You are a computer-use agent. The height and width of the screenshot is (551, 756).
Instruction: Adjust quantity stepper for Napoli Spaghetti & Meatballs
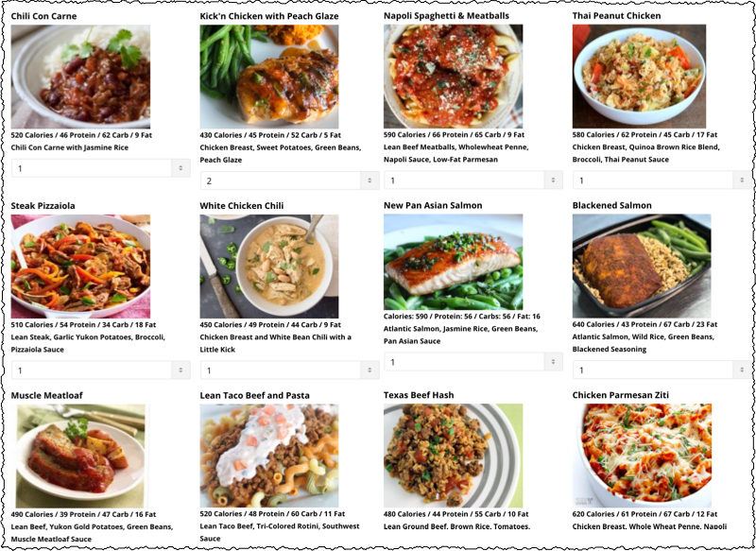(x=554, y=181)
